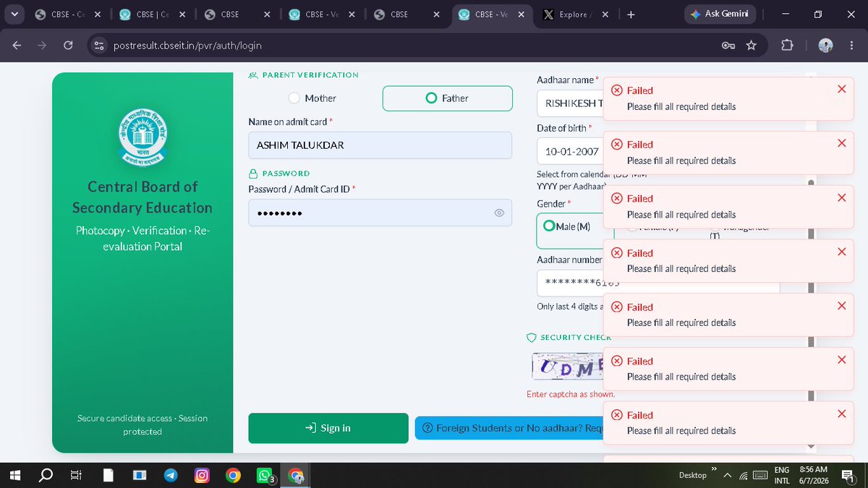Click the Sign in button

coord(328,428)
